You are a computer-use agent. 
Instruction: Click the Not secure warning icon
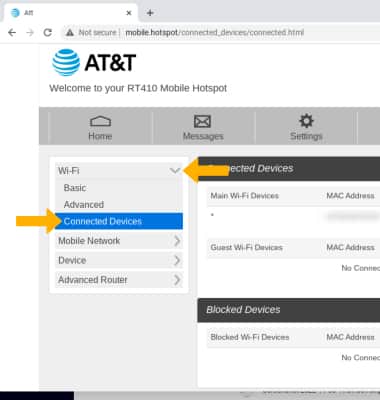70,33
